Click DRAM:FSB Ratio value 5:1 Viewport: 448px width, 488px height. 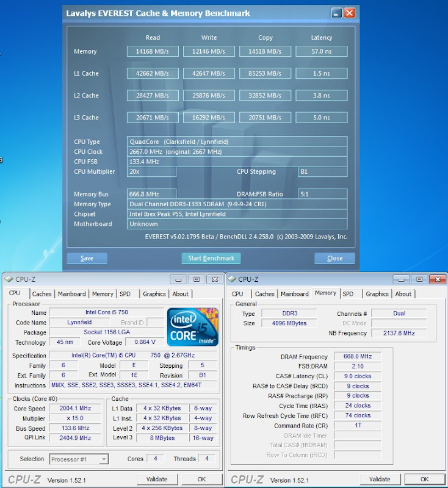[x=322, y=194]
